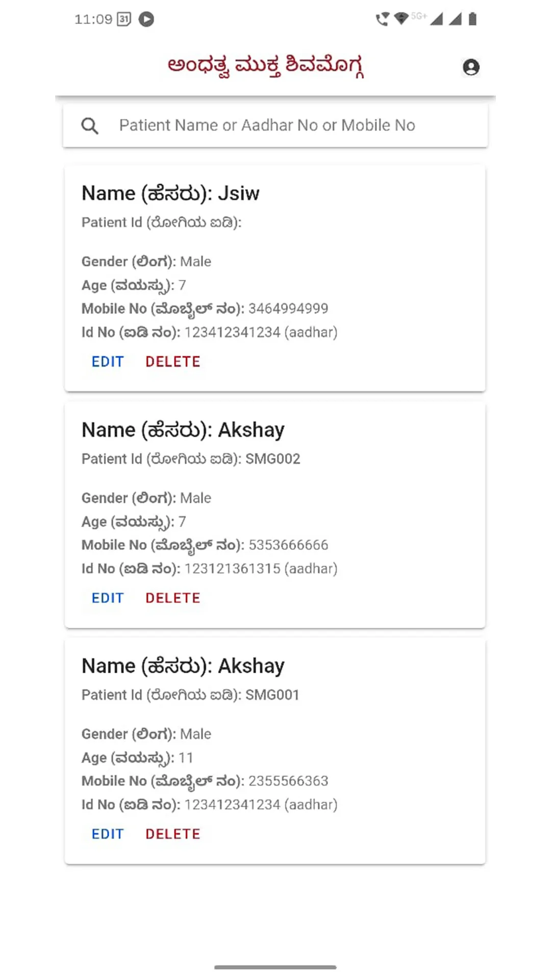Tap the search magnifier icon
Viewport: 551px width, 980px height.
tap(90, 126)
